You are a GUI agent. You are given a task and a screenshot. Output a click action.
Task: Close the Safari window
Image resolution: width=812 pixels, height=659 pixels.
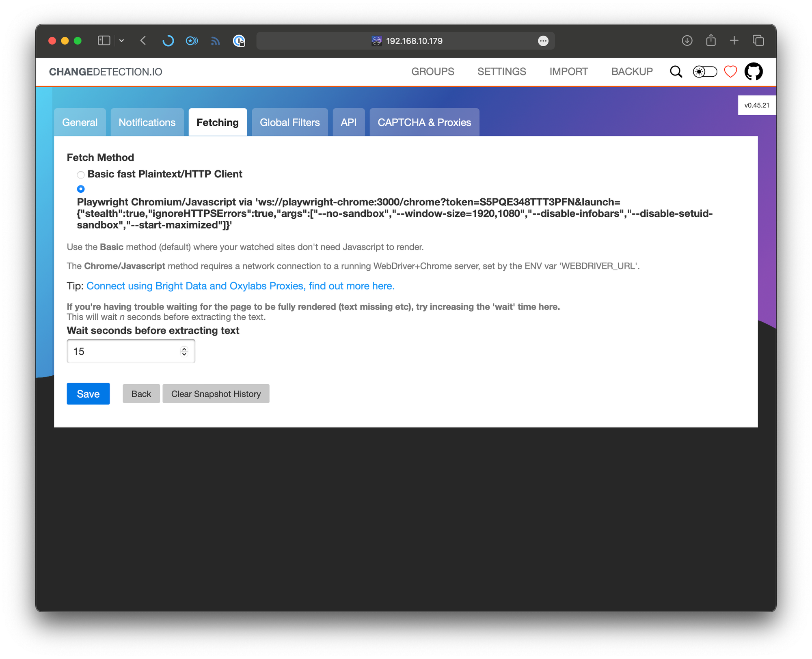coord(52,41)
